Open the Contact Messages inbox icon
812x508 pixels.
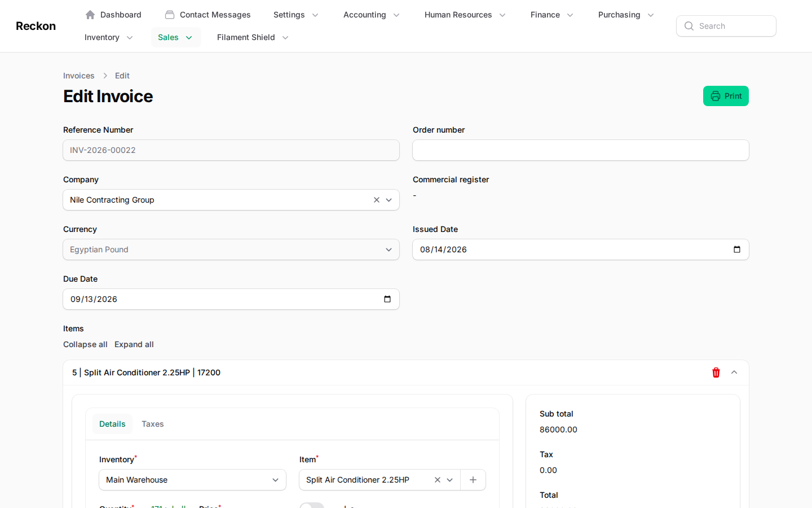click(x=170, y=15)
